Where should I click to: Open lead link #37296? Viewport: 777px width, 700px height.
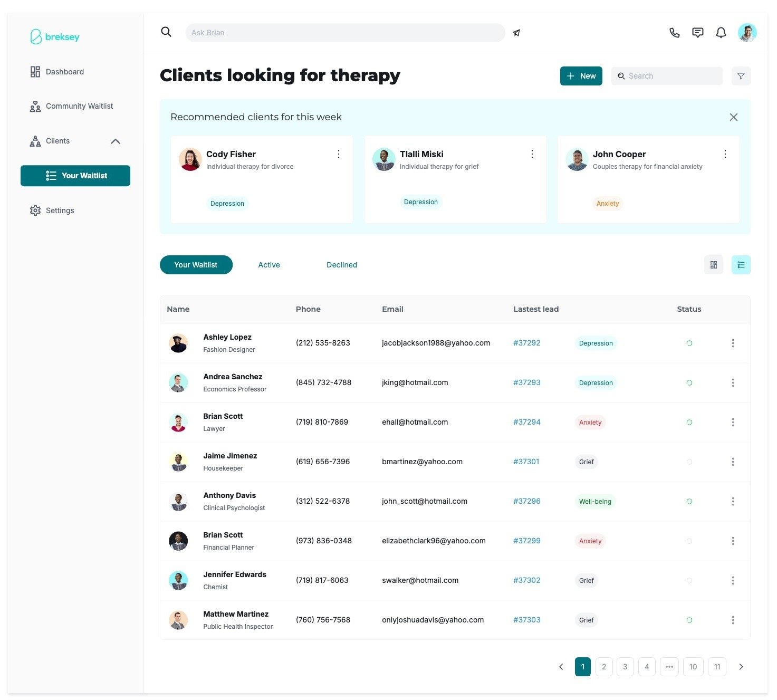(x=526, y=501)
